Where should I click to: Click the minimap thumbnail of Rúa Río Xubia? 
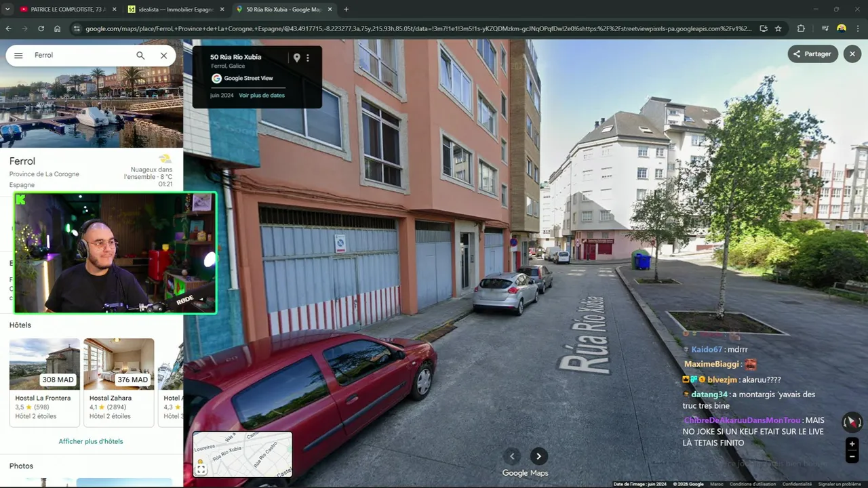pyautogui.click(x=243, y=454)
